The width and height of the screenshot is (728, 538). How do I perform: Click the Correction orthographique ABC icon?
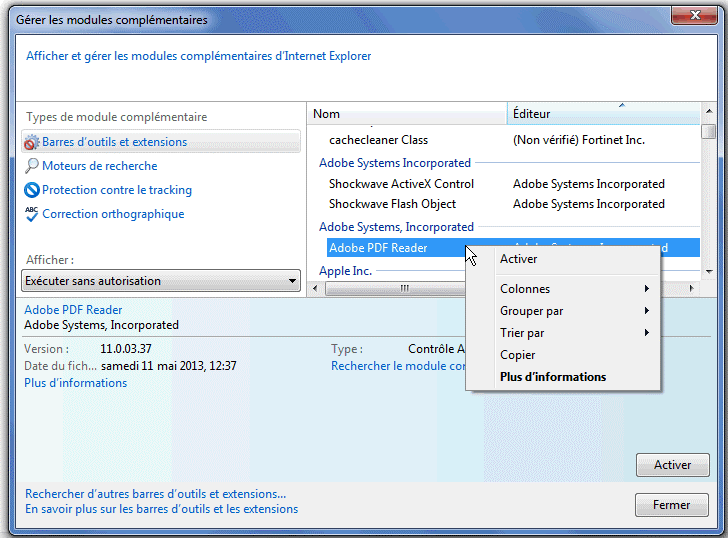tap(32, 214)
